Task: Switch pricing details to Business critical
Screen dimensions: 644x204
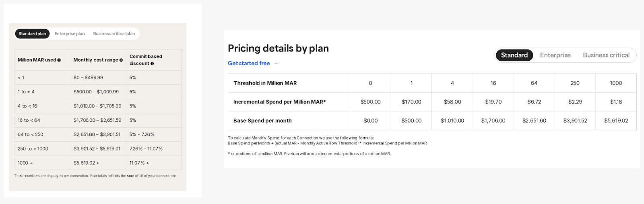Action: (x=606, y=55)
